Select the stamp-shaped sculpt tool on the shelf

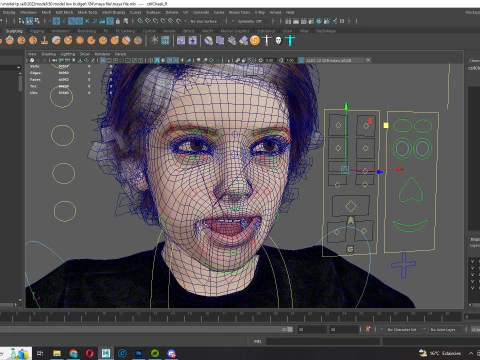44,41
